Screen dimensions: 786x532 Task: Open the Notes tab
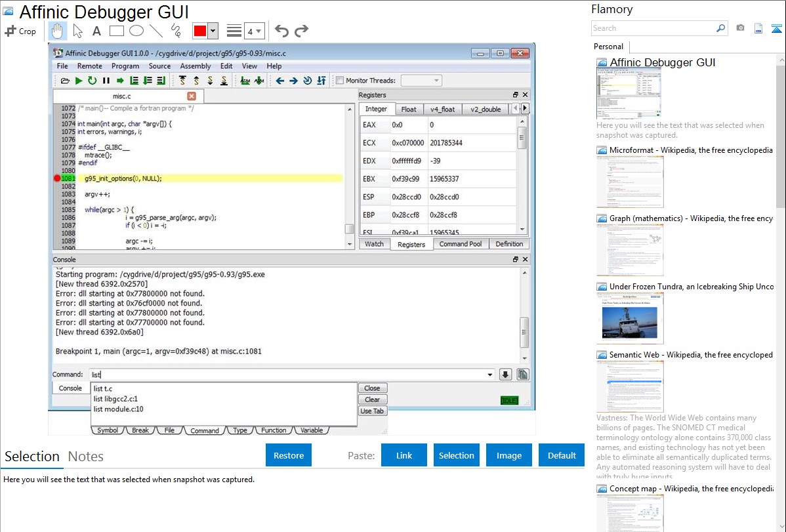click(86, 457)
